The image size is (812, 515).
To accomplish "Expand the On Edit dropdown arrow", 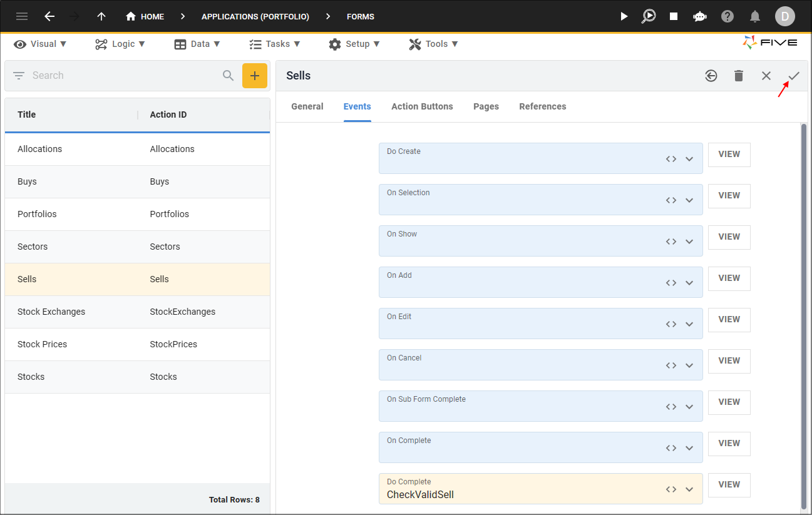I will pos(689,324).
